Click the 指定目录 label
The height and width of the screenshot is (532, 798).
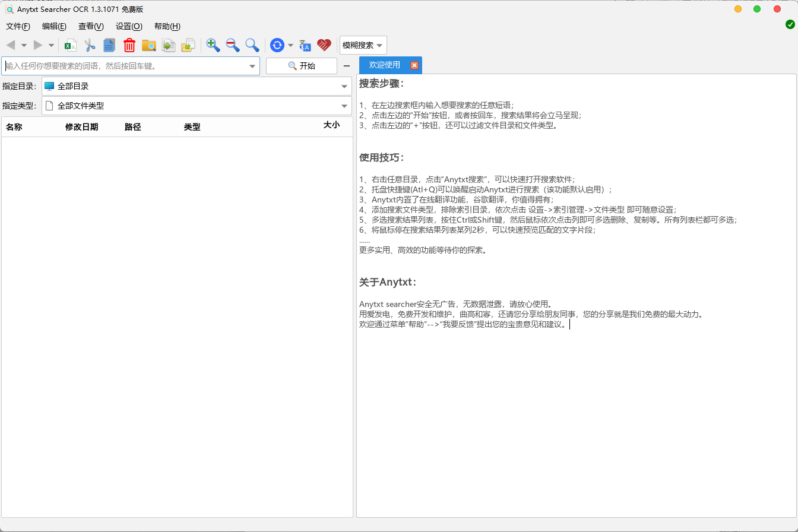click(x=20, y=86)
